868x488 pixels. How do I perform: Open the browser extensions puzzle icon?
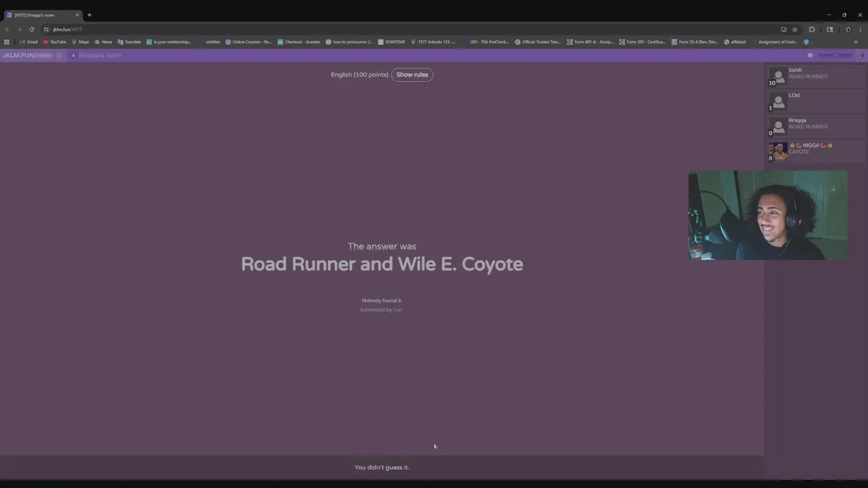point(812,29)
